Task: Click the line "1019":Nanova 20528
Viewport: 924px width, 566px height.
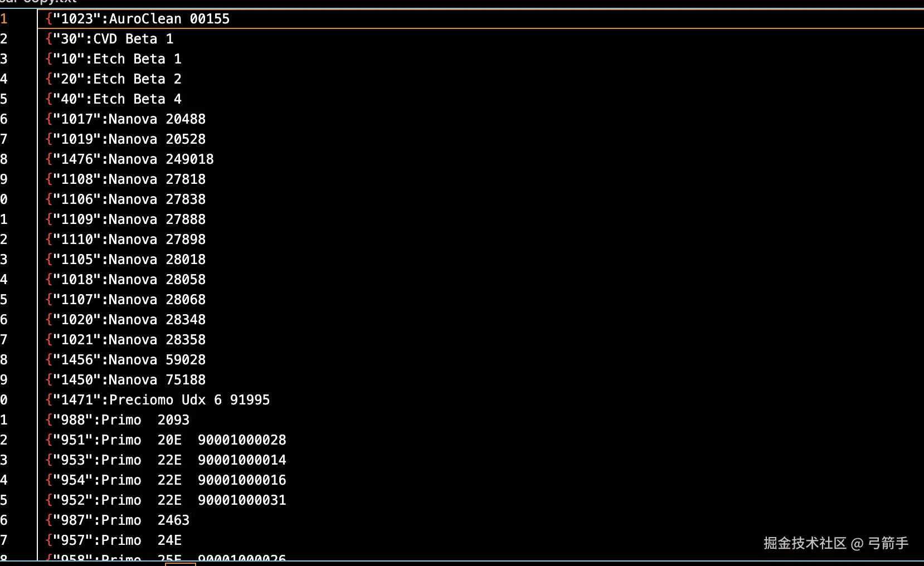Action: (126, 139)
